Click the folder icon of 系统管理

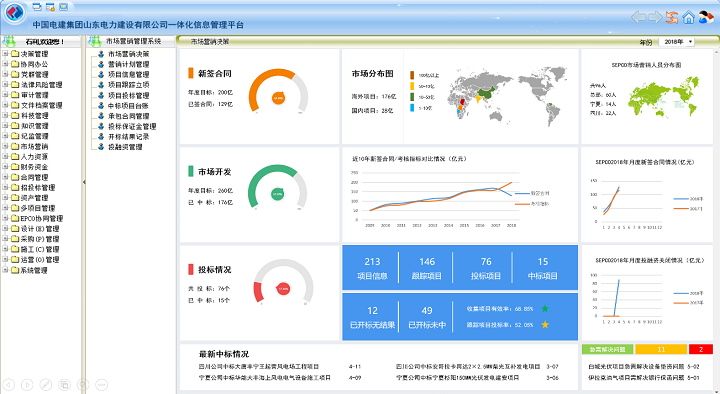(15, 270)
